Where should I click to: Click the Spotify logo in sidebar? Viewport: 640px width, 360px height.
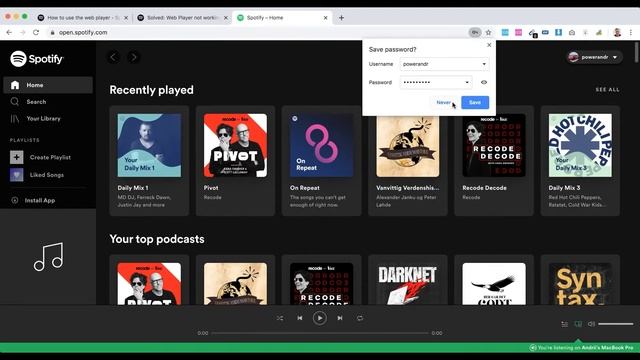pos(37,59)
